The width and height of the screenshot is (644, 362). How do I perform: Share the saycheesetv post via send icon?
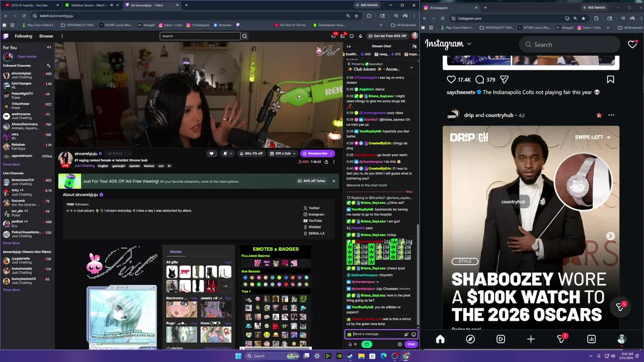pos(504,79)
